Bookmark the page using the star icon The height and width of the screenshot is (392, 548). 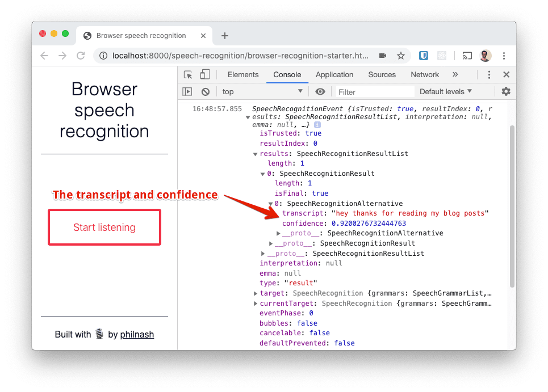(401, 56)
